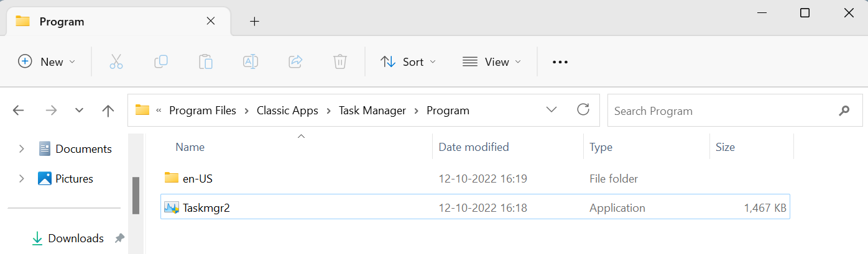Click the Delete trash icon
The width and height of the screenshot is (868, 254).
click(339, 61)
